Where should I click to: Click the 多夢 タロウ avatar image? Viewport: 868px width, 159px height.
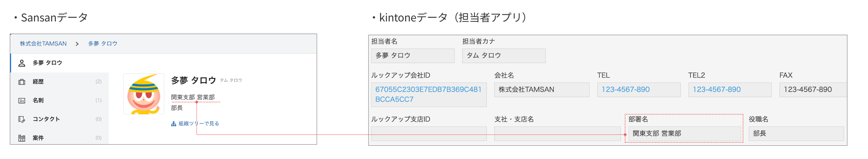click(144, 94)
